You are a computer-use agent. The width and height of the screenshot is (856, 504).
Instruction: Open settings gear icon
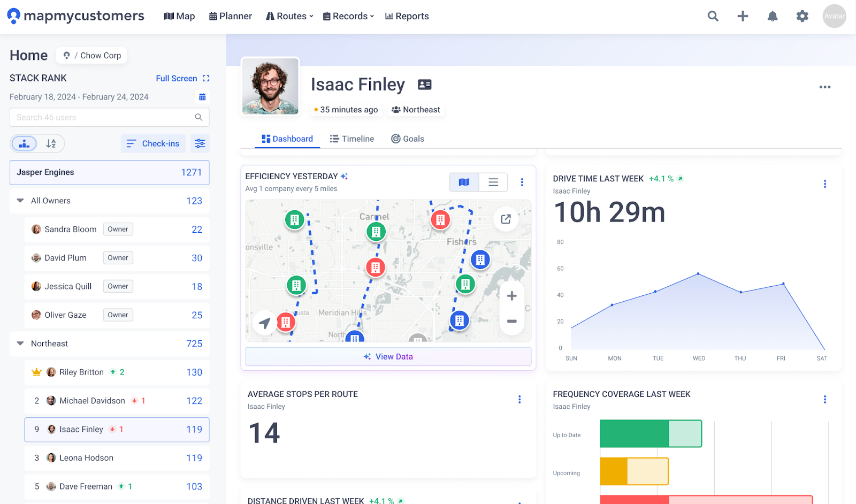pos(802,16)
